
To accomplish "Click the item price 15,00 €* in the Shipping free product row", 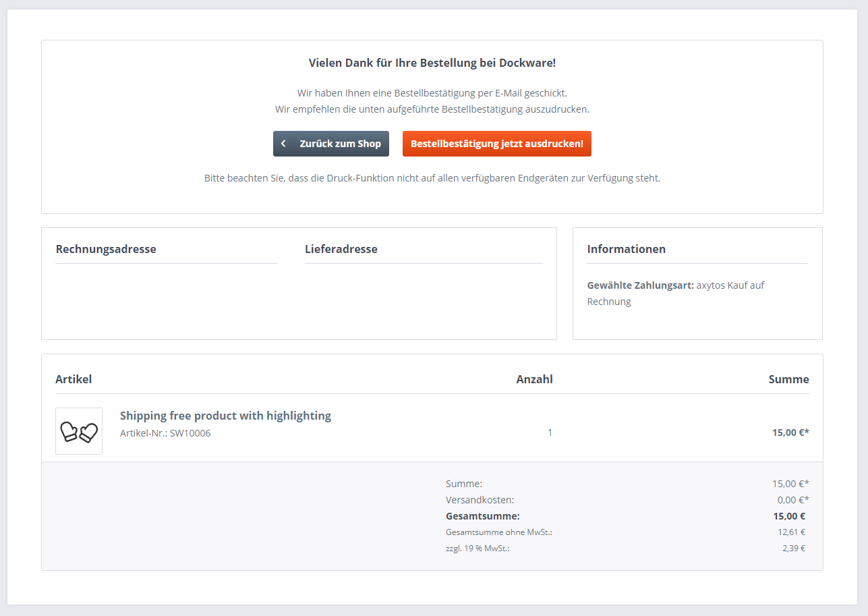I will pos(790,432).
